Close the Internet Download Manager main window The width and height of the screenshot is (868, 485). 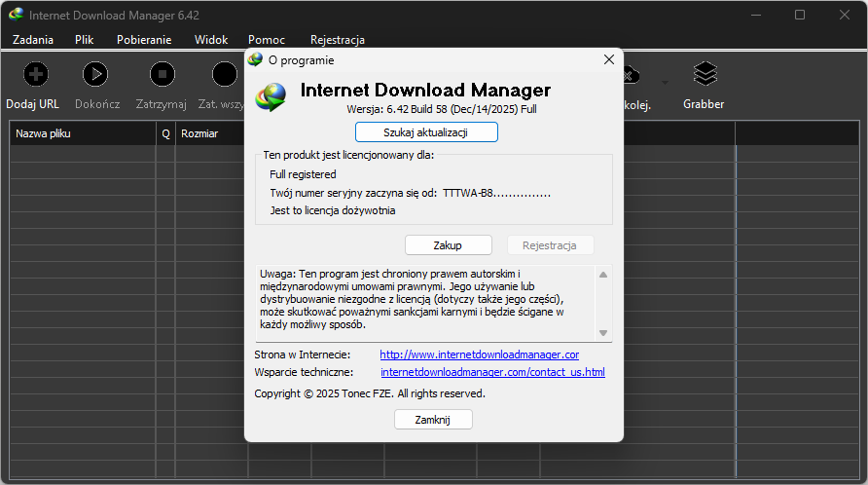(845, 15)
